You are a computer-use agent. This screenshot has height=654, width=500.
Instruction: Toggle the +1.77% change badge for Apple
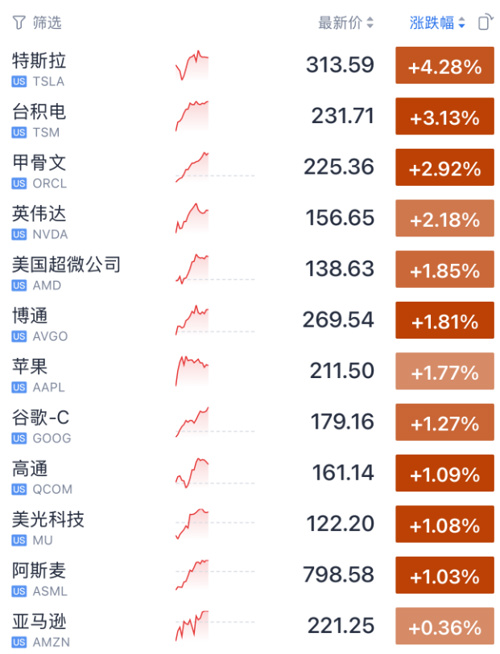point(445,371)
